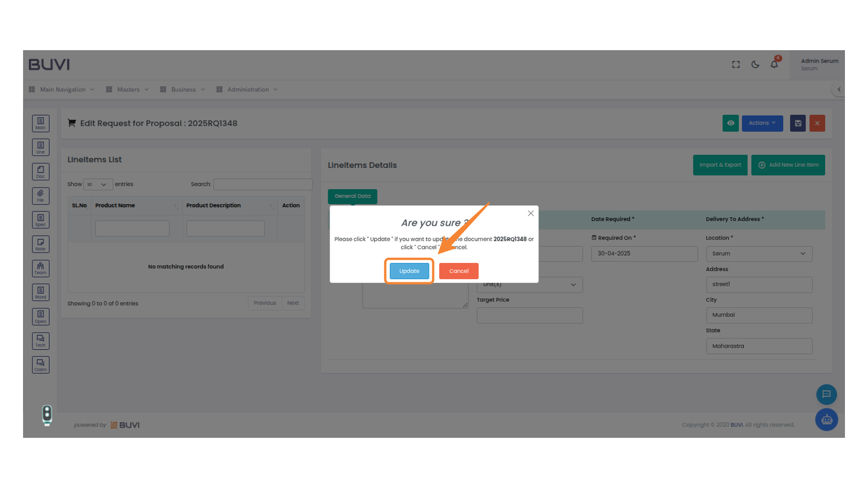The height and width of the screenshot is (488, 868).
Task: Open the Actions dropdown
Action: tap(762, 123)
